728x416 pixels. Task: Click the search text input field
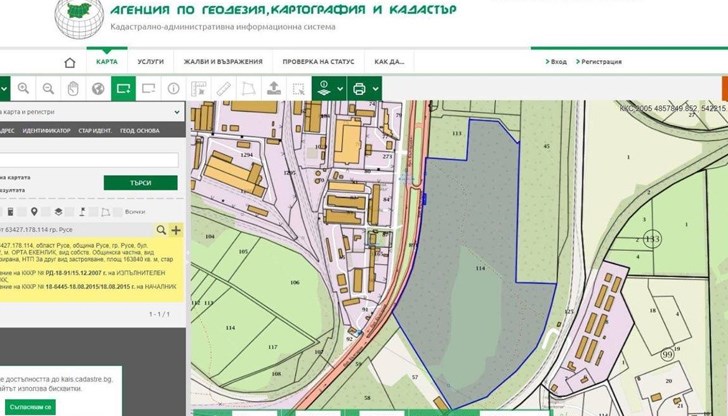pyautogui.click(x=88, y=159)
